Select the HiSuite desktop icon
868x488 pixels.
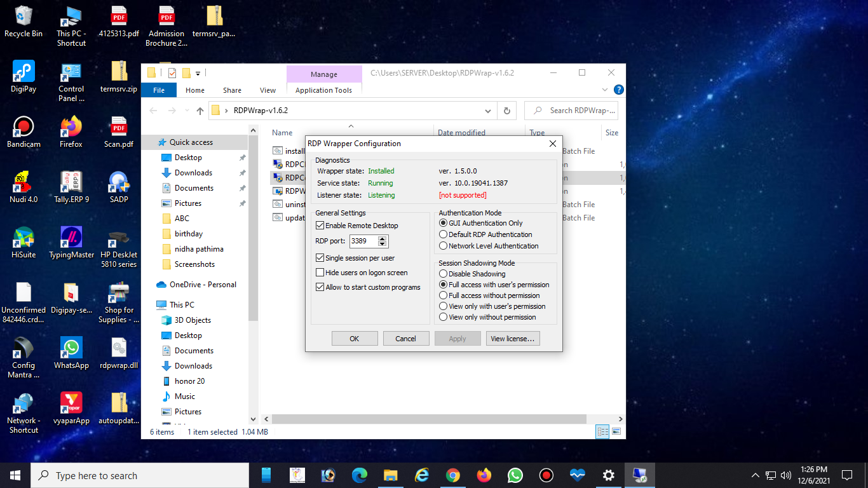[24, 242]
